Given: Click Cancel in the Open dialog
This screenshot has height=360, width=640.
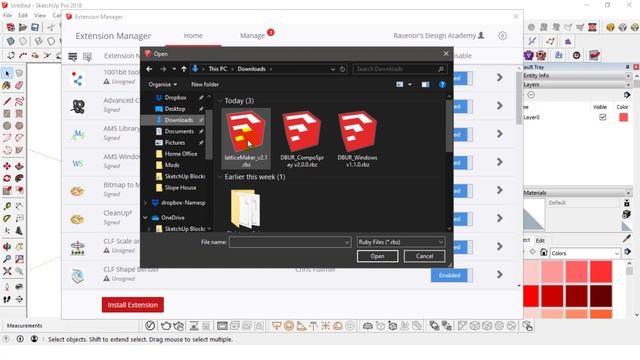Looking at the screenshot, I should pyautogui.click(x=424, y=256).
